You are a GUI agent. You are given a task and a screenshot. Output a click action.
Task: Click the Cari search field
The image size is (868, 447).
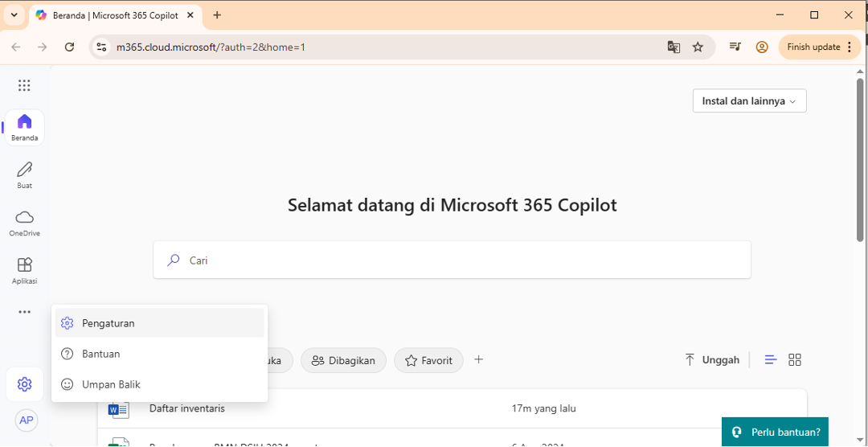pyautogui.click(x=452, y=260)
